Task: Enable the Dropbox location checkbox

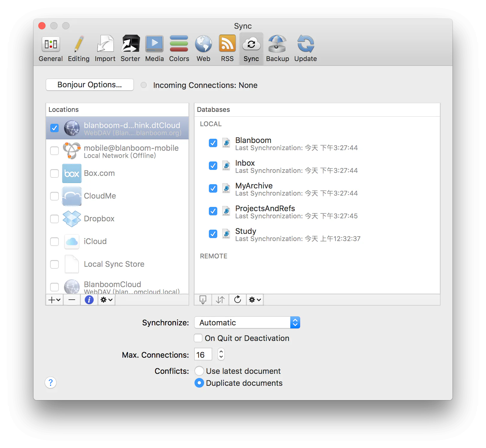Action: click(x=54, y=219)
